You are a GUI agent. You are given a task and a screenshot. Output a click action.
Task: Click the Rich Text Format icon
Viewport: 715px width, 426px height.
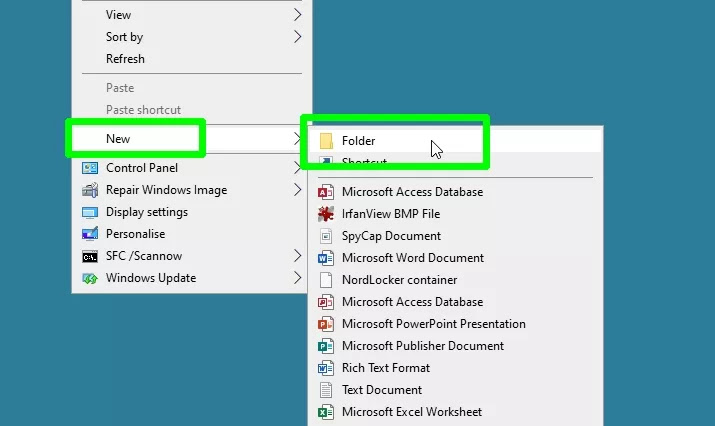326,368
